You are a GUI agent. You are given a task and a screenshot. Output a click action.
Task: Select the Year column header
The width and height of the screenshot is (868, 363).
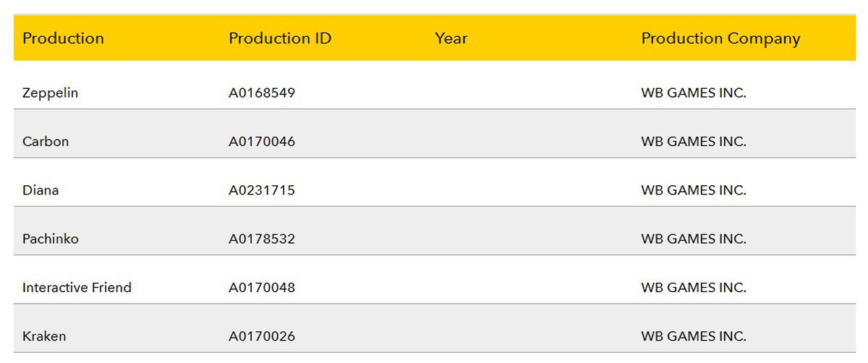[x=451, y=39]
